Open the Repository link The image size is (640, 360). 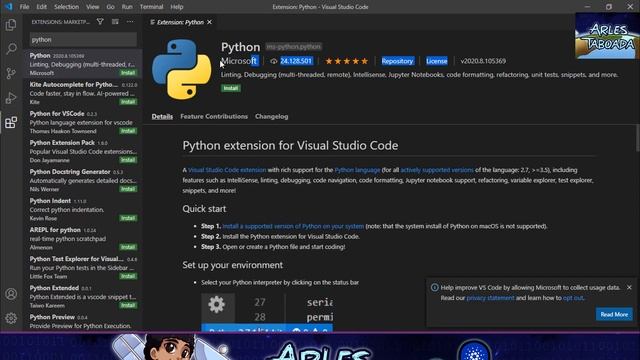click(397, 61)
